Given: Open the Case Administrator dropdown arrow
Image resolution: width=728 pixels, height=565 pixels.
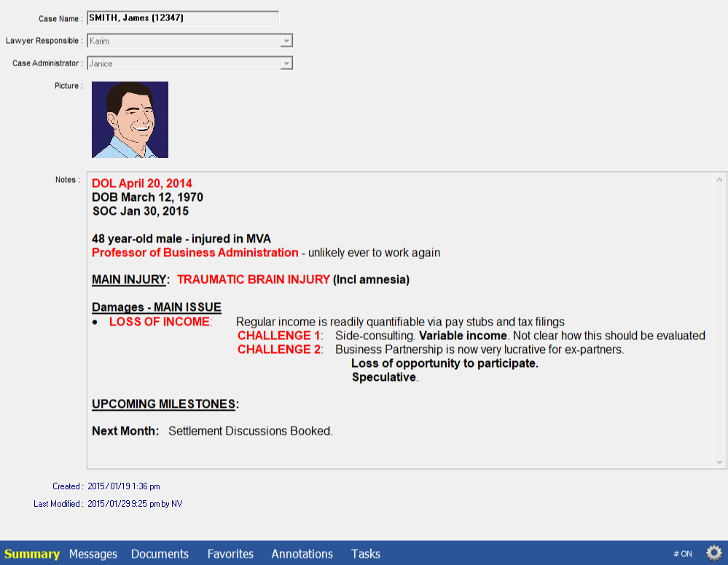Looking at the screenshot, I should (286, 63).
